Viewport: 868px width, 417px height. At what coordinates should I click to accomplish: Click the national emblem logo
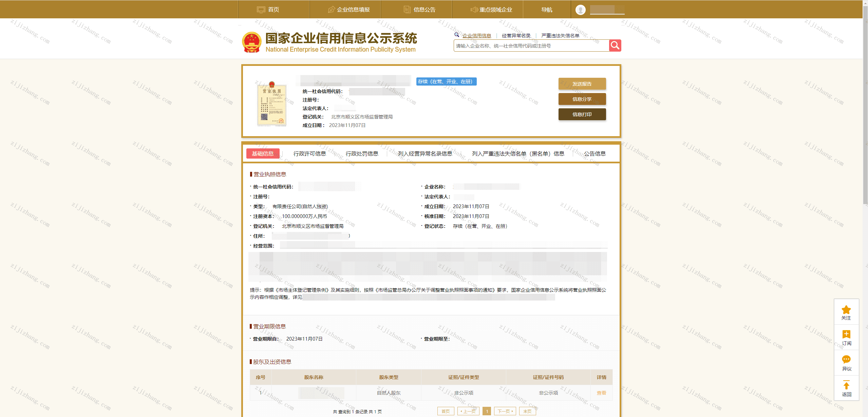point(251,42)
